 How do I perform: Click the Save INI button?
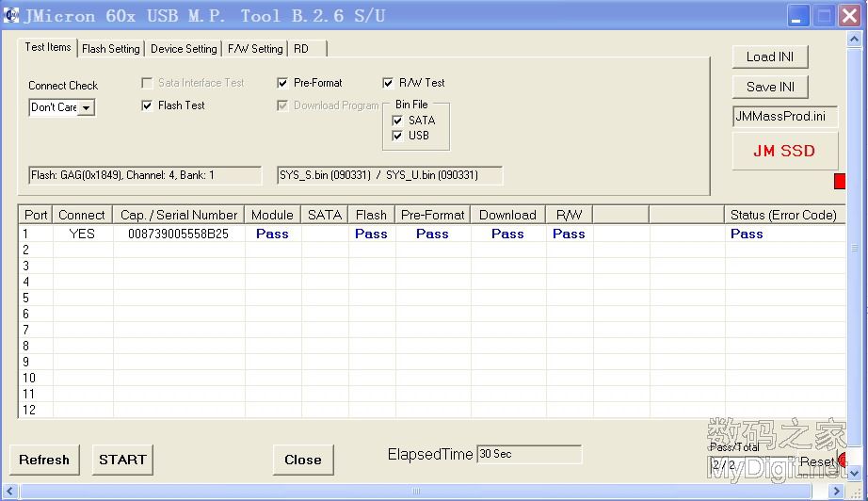[770, 87]
